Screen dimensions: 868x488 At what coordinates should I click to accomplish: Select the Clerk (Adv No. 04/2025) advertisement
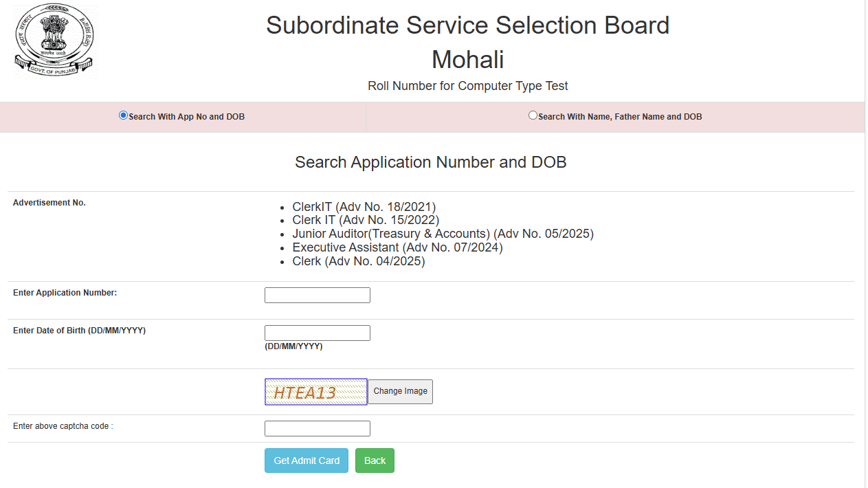coord(357,261)
